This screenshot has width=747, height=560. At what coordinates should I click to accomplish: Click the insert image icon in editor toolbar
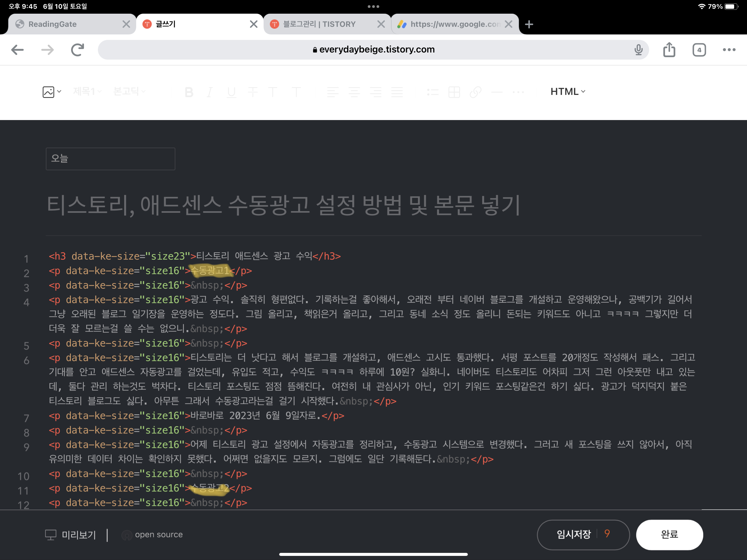pyautogui.click(x=49, y=92)
